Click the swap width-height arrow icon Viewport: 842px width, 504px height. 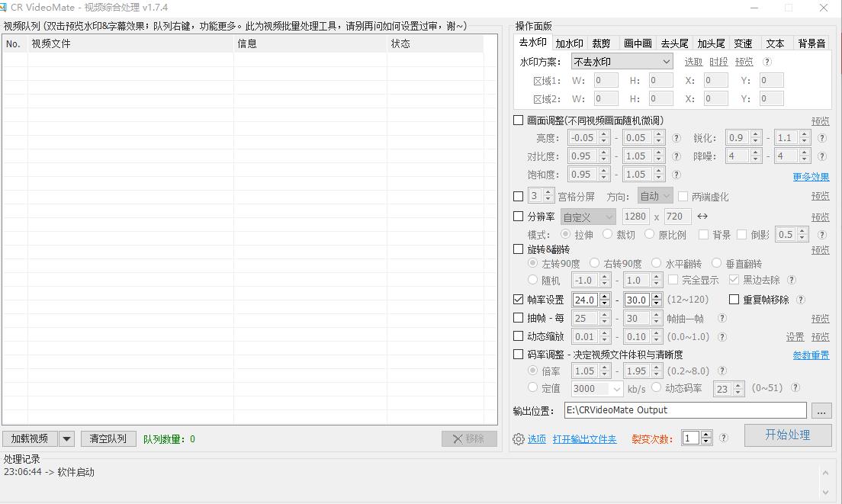tap(702, 217)
